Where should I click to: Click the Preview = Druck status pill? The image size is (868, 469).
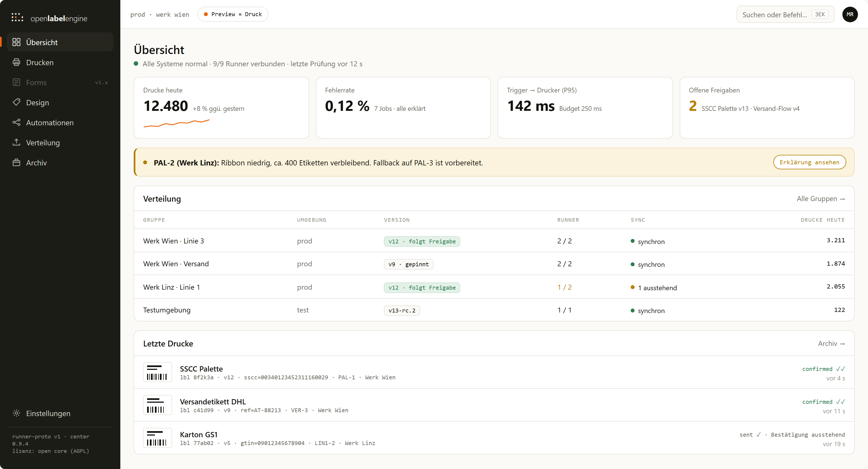coord(233,14)
